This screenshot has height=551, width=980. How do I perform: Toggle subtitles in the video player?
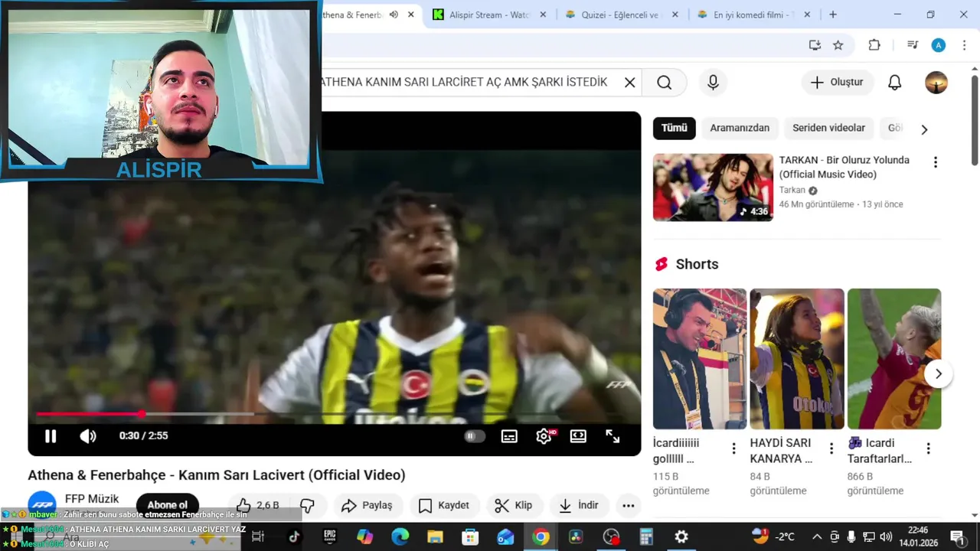(509, 436)
